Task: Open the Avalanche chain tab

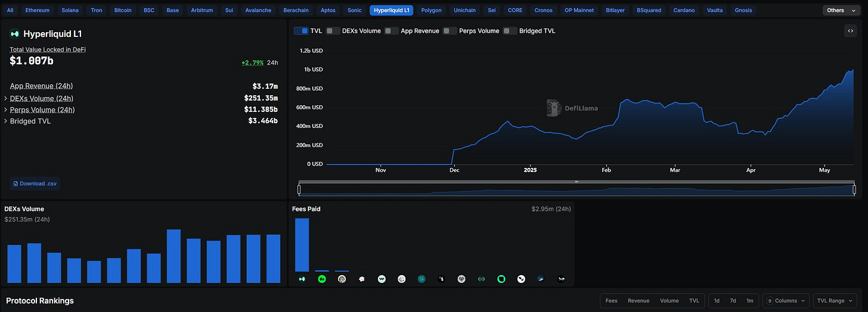Action: click(x=258, y=10)
